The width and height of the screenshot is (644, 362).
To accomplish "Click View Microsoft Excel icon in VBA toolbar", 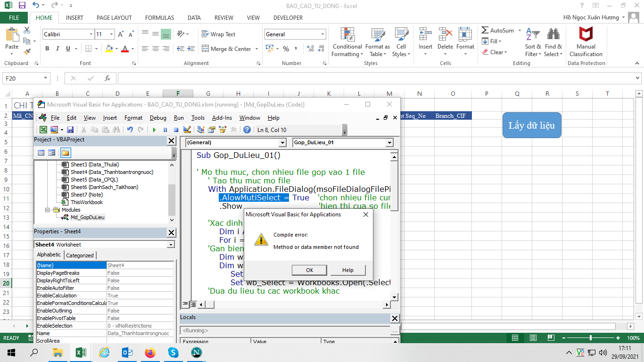I will pos(43,130).
